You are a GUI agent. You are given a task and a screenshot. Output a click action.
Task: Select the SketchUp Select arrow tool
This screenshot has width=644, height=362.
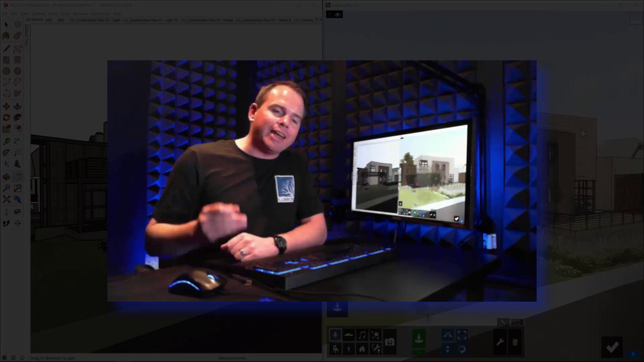click(6, 25)
